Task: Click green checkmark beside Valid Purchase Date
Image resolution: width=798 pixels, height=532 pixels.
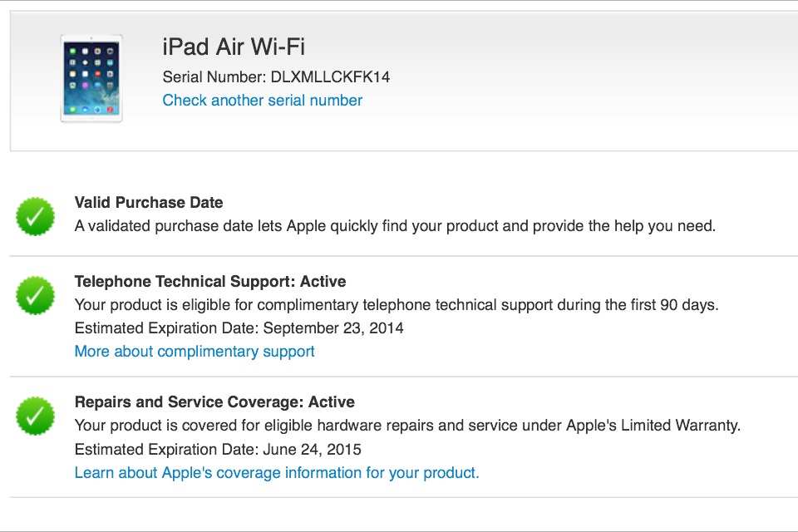Action: tap(36, 215)
